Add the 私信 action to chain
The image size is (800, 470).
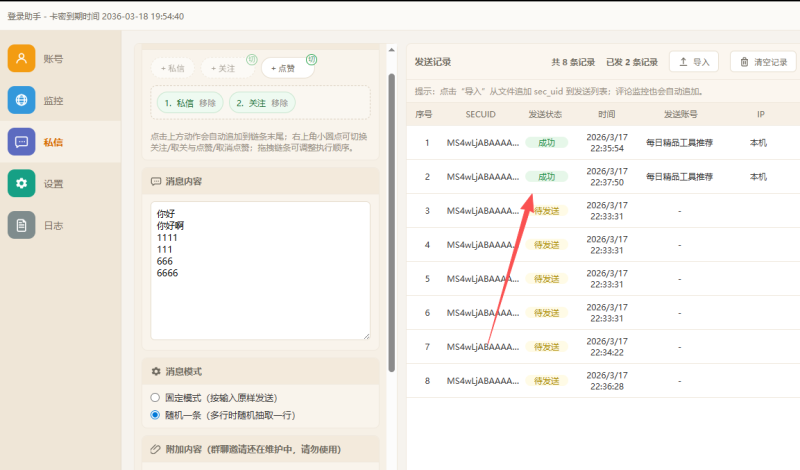point(172,68)
